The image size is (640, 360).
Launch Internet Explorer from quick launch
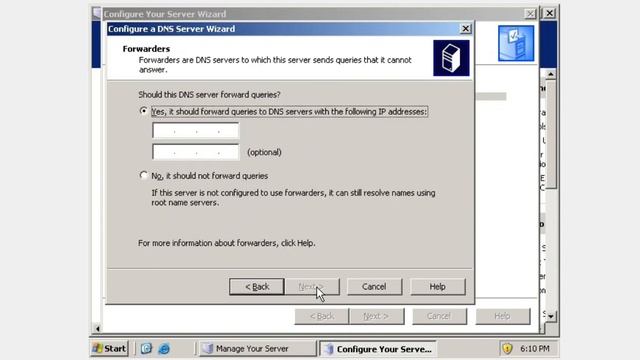click(x=164, y=349)
